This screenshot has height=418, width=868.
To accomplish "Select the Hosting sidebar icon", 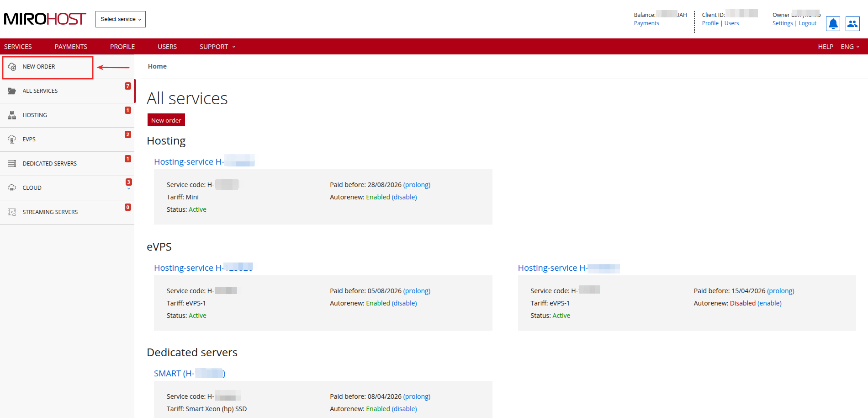I will [x=12, y=115].
